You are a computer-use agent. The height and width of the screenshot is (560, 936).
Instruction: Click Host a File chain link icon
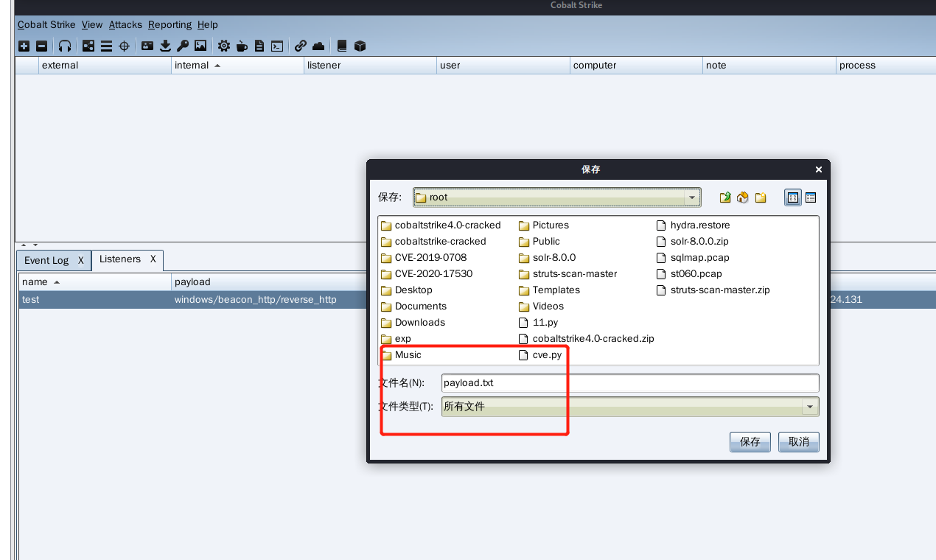[x=301, y=46]
